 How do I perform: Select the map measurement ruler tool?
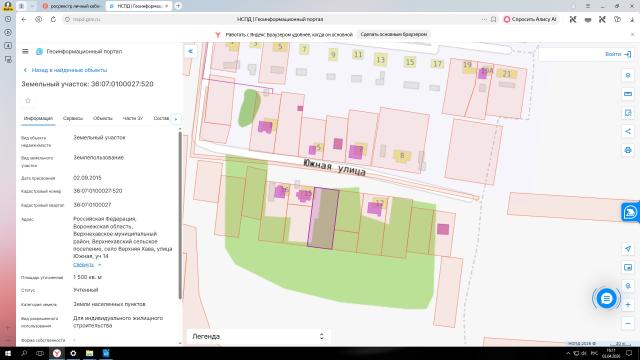(x=628, y=94)
